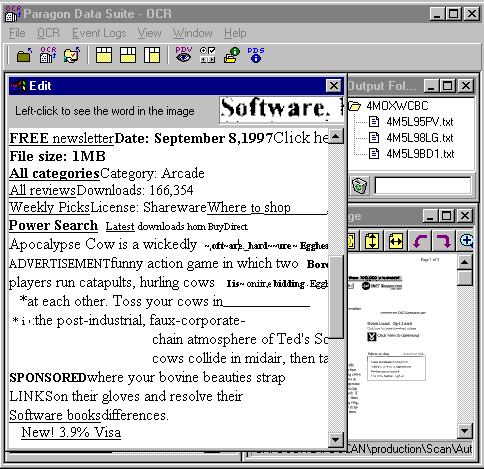This screenshot has width=484, height=469.
Task: Minimize the Paragon Data Suite main window
Action: [x=437, y=14]
